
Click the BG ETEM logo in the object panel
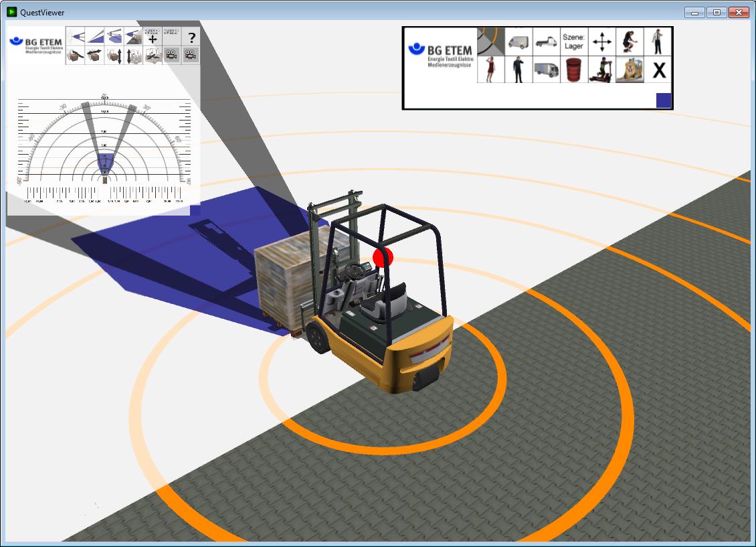[441, 54]
